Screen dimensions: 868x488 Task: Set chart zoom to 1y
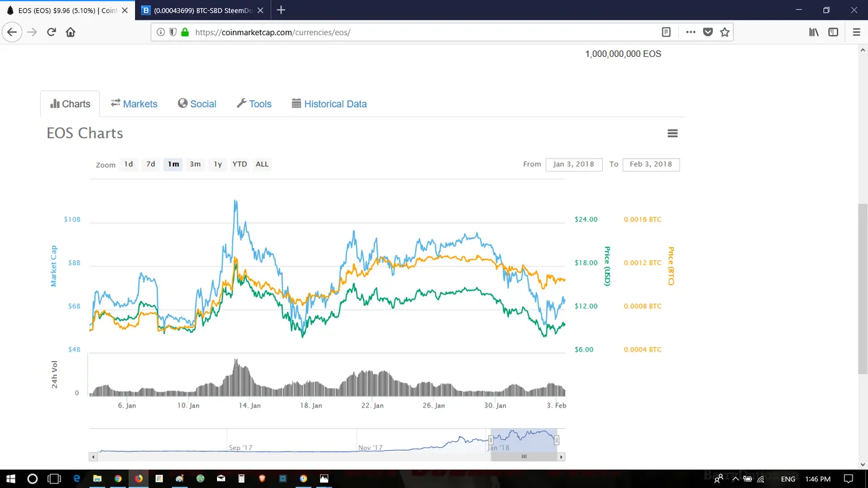click(218, 164)
